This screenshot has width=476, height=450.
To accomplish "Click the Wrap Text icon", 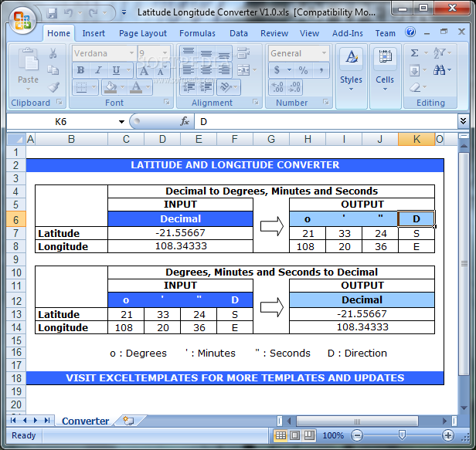I will 243,53.
